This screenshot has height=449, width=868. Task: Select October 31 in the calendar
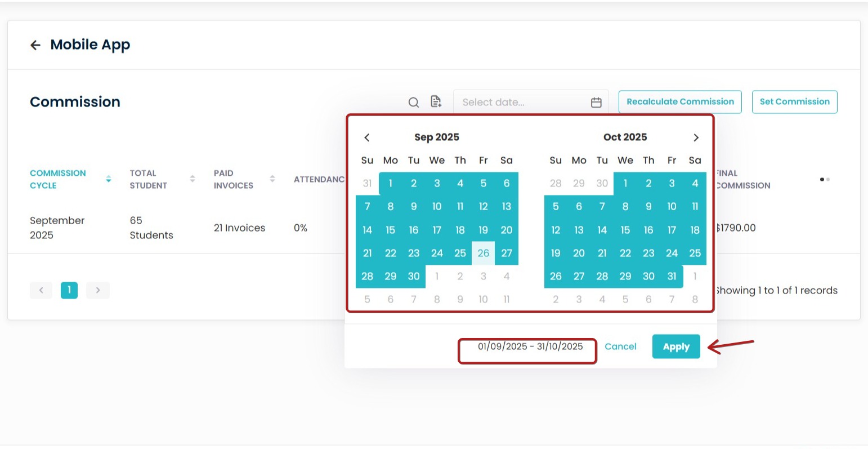click(x=672, y=276)
